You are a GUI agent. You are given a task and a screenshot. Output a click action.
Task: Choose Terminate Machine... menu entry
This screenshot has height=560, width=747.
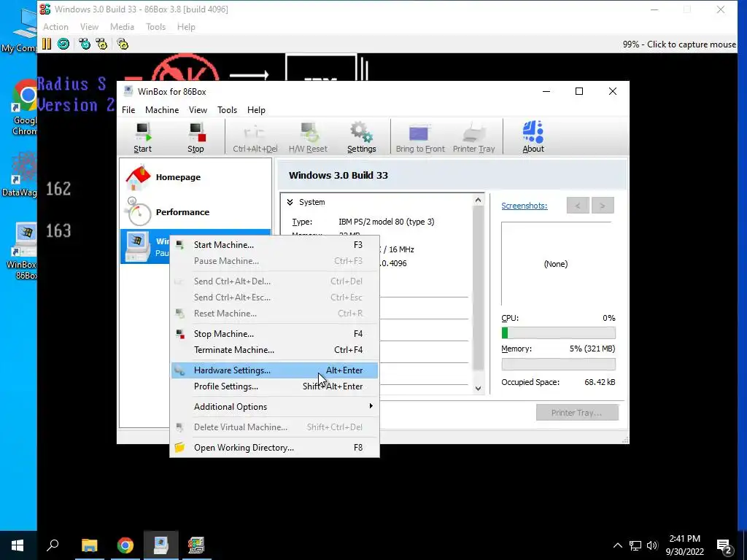275,350
